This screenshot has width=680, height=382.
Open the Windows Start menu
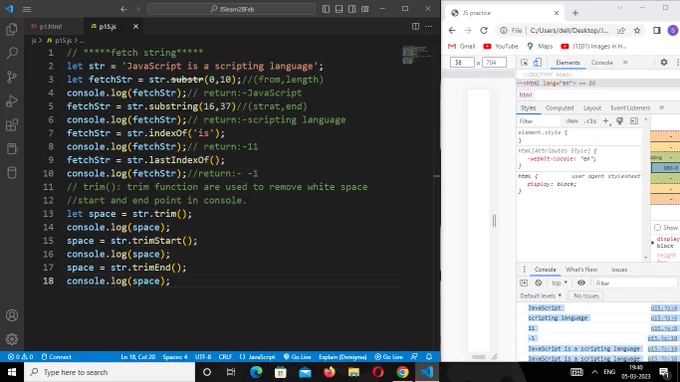(12, 372)
